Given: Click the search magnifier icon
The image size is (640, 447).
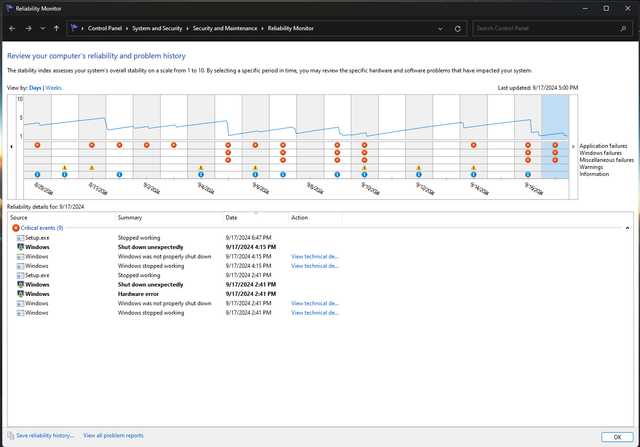Looking at the screenshot, I should click(x=623, y=28).
